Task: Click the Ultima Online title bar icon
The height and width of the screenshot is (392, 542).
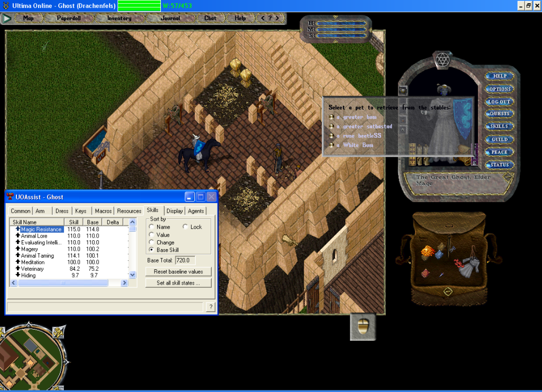Action: (x=6, y=5)
